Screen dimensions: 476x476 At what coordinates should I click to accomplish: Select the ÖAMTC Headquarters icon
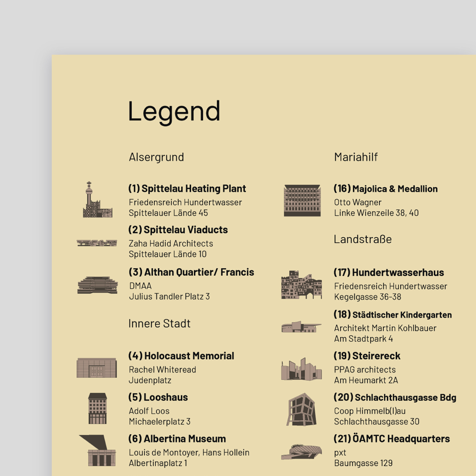(302, 452)
